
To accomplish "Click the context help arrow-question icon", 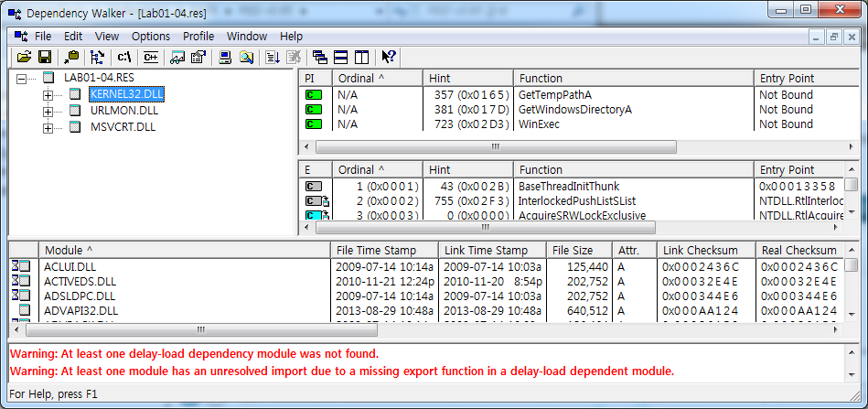I will (389, 57).
